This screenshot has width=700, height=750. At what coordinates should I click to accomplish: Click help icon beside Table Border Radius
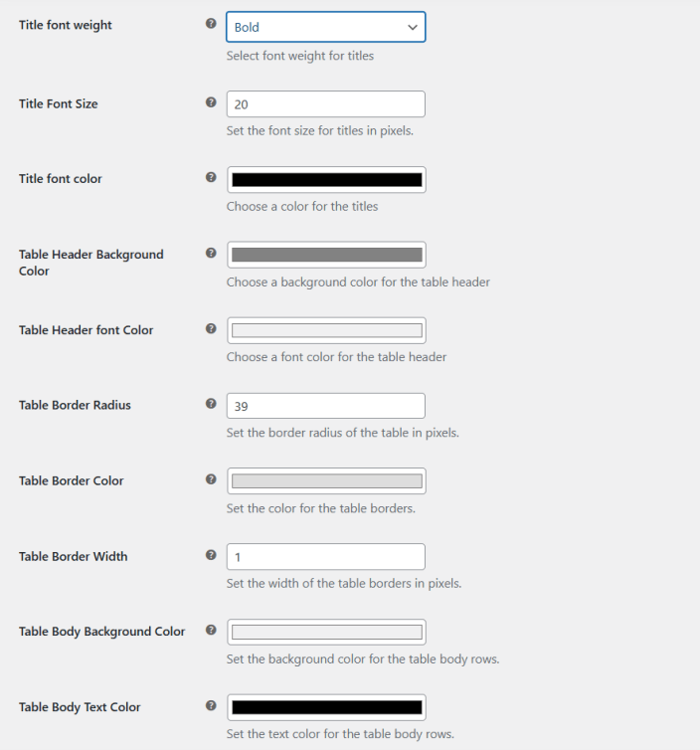tap(211, 404)
